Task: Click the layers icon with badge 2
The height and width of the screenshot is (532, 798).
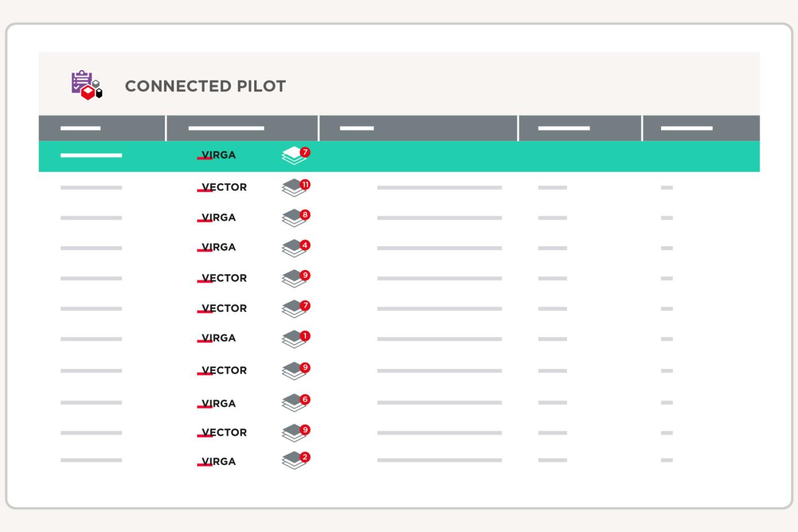Action: click(295, 460)
